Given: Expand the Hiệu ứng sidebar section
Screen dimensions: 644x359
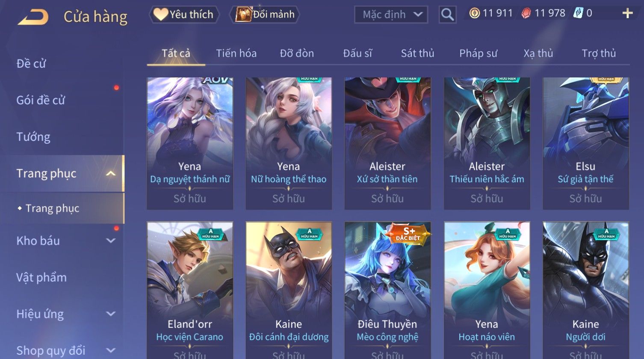Looking at the screenshot, I should click(x=111, y=314).
